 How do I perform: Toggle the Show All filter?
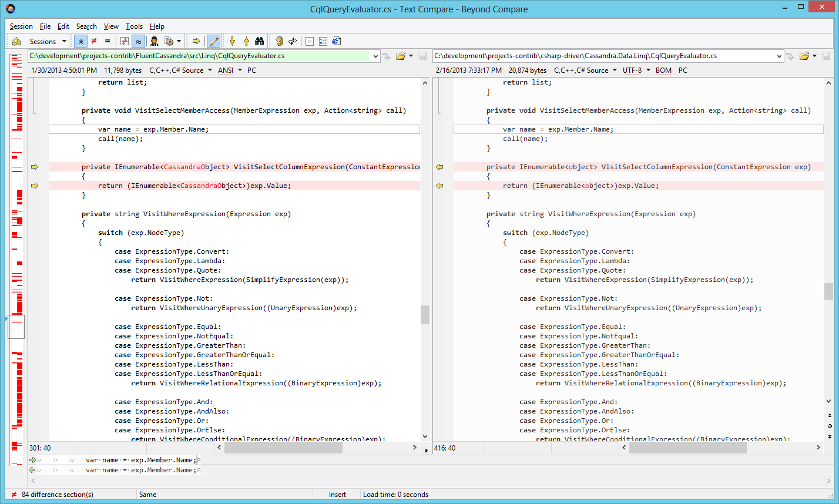point(80,41)
